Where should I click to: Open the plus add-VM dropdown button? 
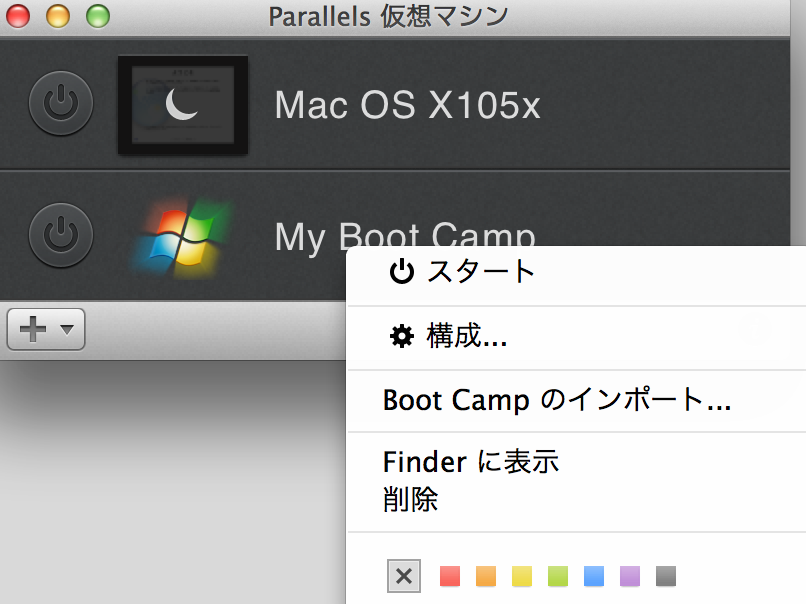[46, 329]
